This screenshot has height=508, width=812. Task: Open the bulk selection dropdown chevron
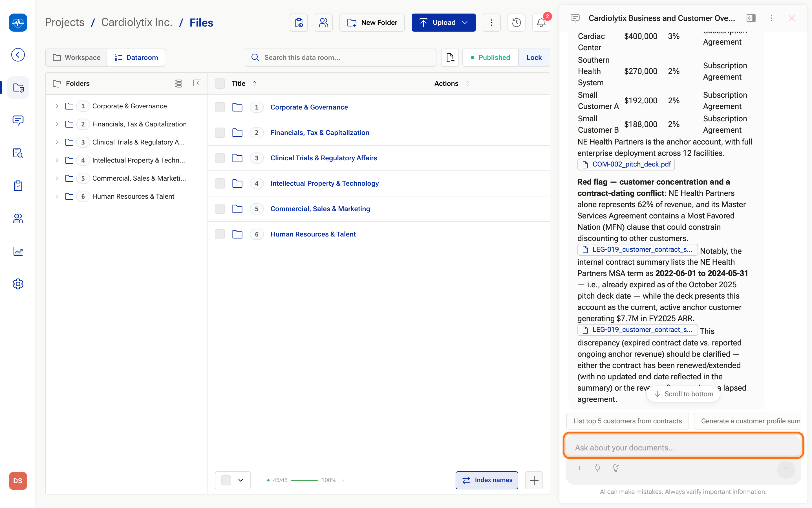point(240,480)
